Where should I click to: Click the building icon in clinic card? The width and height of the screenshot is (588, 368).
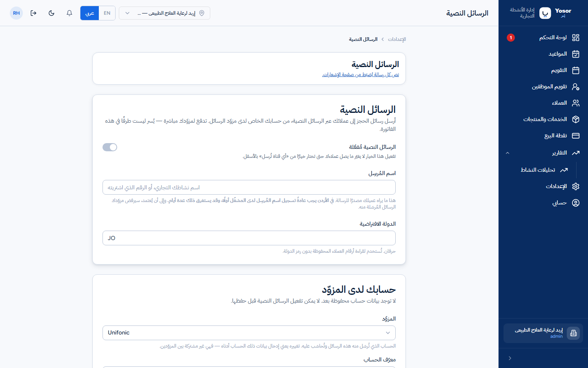[573, 333]
